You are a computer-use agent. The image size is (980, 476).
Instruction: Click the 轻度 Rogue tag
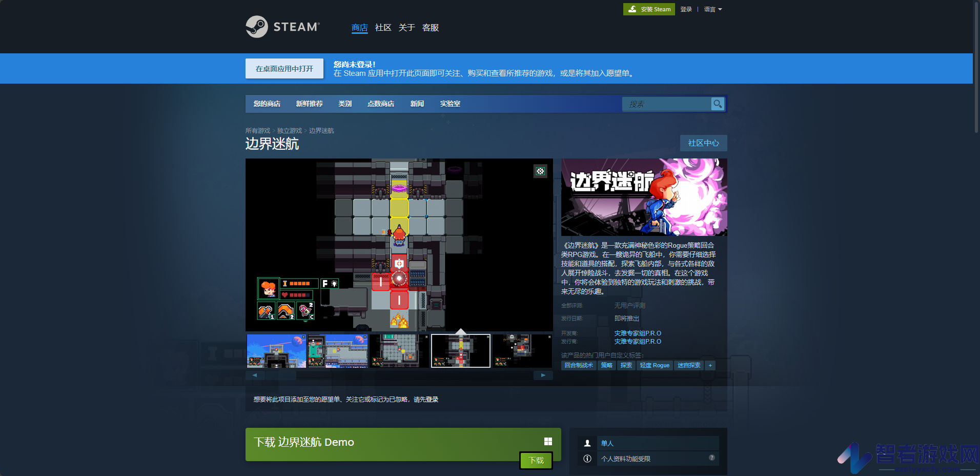pyautogui.click(x=655, y=365)
